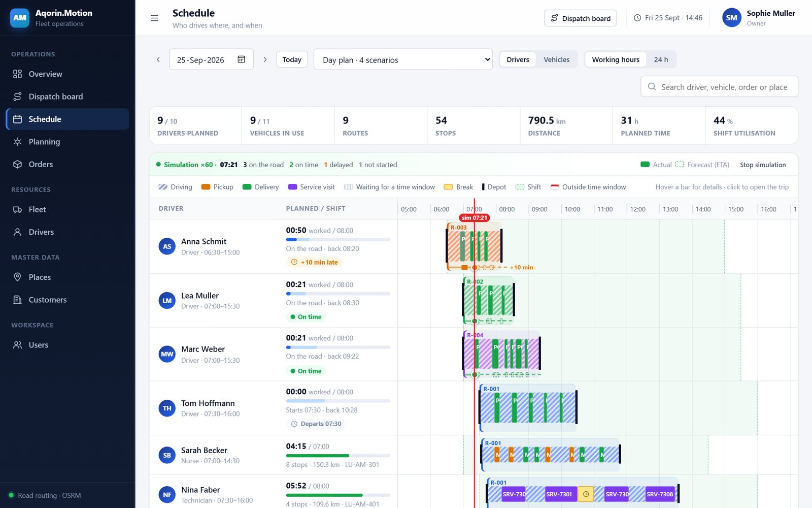812x508 pixels.
Task: Click the Shift dashed legend icon
Action: click(520, 187)
